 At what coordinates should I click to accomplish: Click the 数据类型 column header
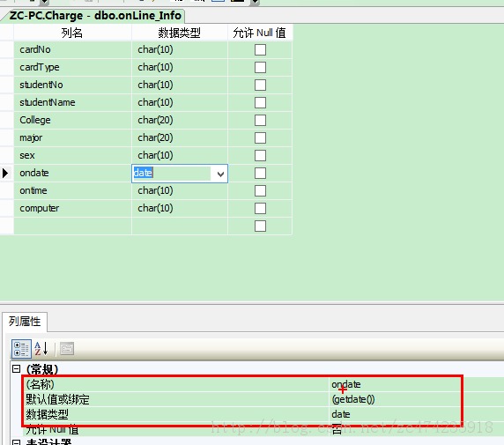[180, 33]
